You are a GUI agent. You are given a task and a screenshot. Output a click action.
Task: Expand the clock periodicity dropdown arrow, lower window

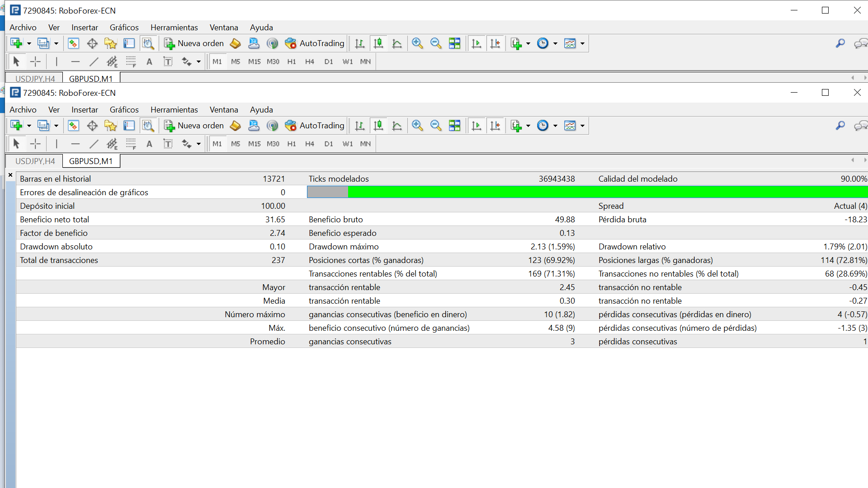tap(555, 126)
